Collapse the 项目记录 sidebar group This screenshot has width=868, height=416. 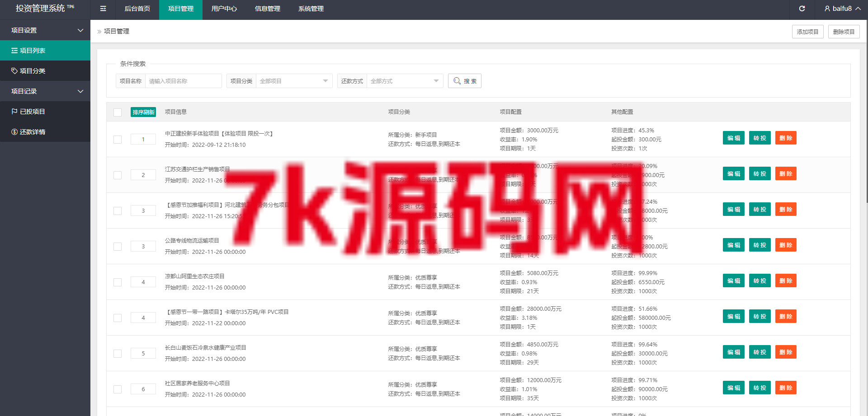tap(45, 91)
